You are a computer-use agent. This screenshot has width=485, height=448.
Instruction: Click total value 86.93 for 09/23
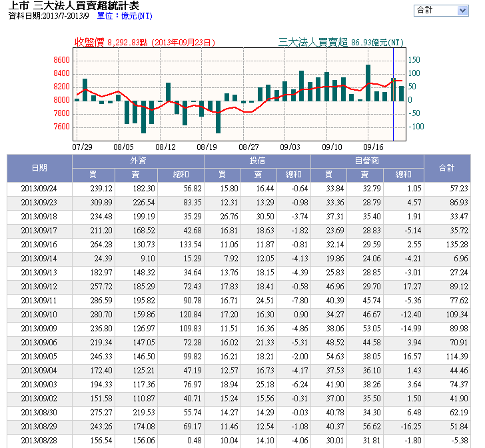pos(459,203)
